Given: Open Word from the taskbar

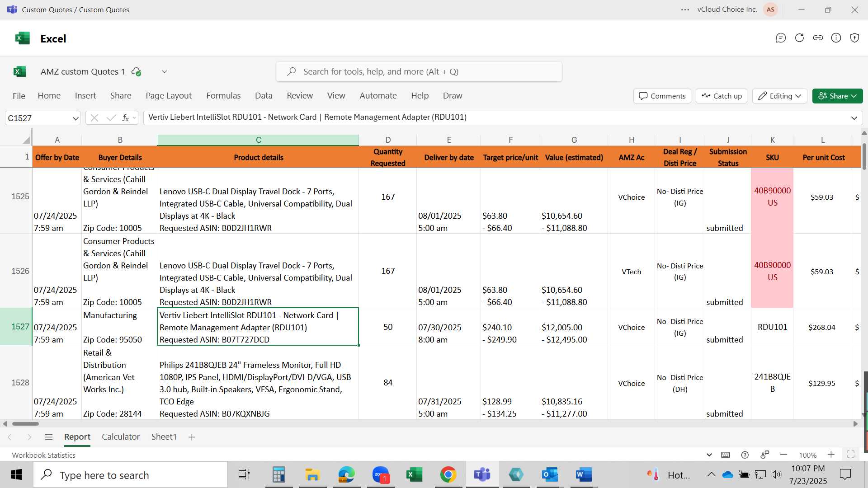Looking at the screenshot, I should pos(584,475).
